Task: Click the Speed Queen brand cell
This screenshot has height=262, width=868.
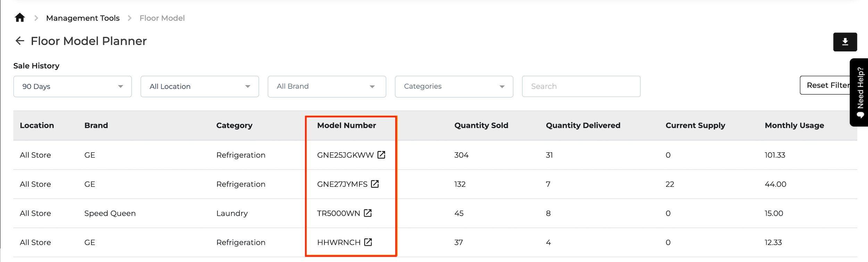Action: click(110, 213)
